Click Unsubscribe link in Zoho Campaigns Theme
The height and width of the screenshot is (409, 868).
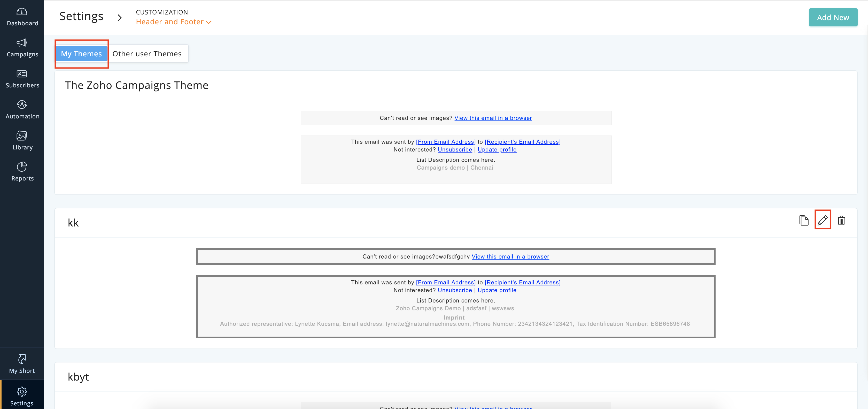click(x=455, y=149)
